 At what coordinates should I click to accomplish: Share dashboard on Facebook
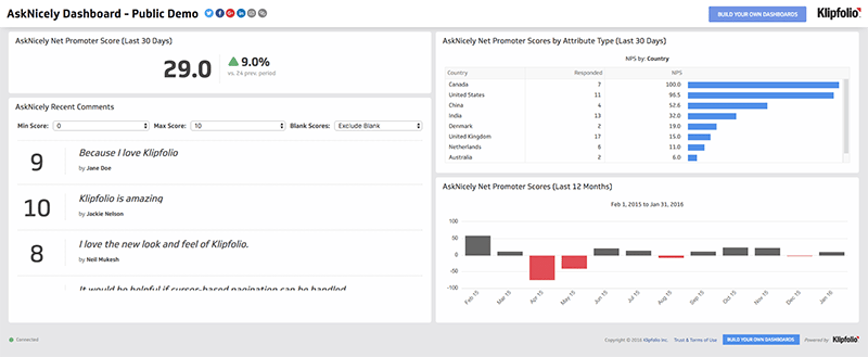pos(220,13)
